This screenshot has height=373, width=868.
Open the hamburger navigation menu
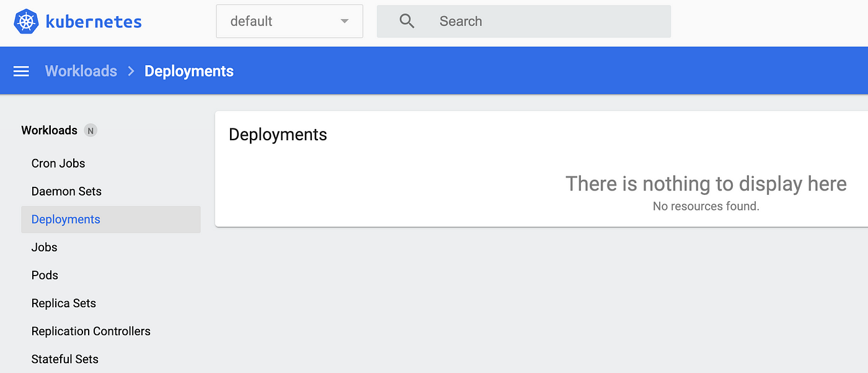click(21, 71)
